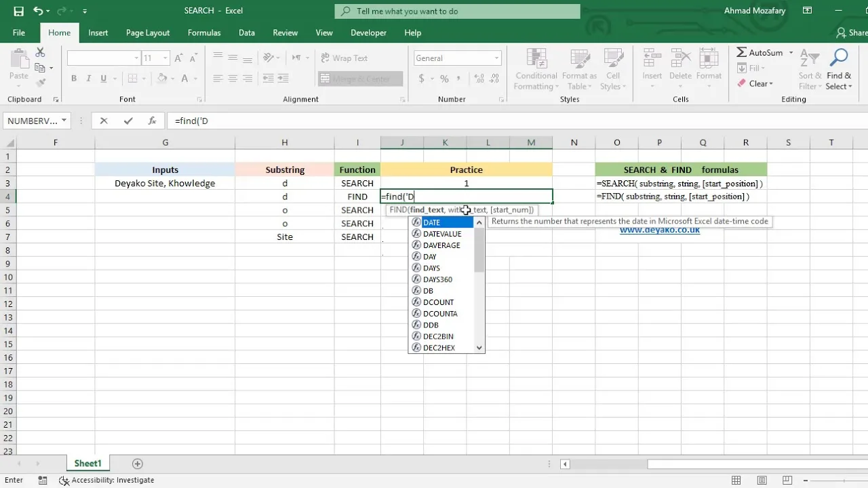The height and width of the screenshot is (488, 868).
Task: Click the New Sheet plus icon
Action: click(138, 464)
